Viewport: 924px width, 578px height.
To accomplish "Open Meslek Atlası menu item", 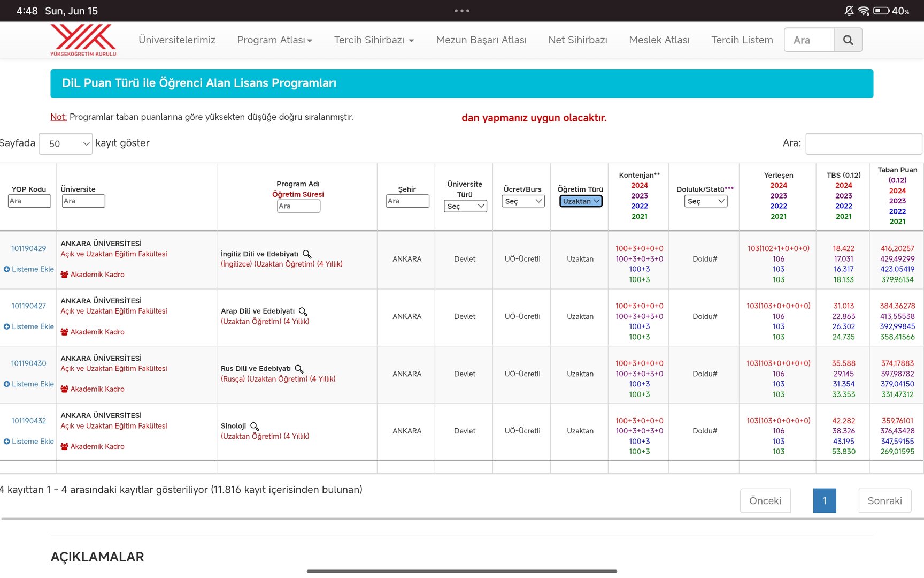I will 659,40.
